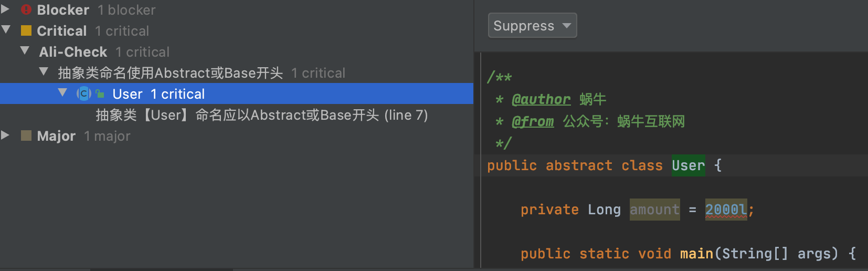Screen dimensions: 868x271
Task: Collapse the 抽象类命名使用Abstract或Base开头 rule arrow
Action: coord(44,71)
